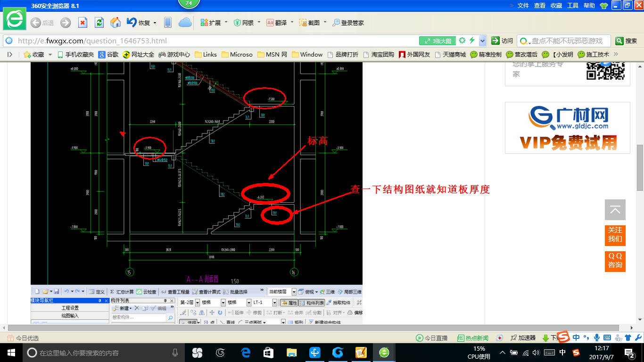The height and width of the screenshot is (362, 644).
Task: Click the back-to-top arrow button
Action: coord(615,210)
